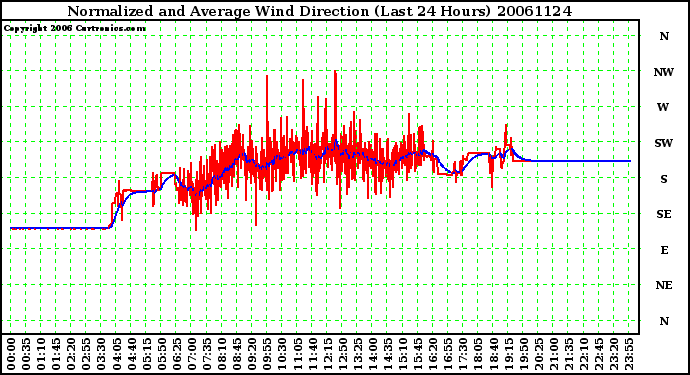This screenshot has width=690, height=375.
Task: Click the 23:20 time axis label
Action: point(615,354)
